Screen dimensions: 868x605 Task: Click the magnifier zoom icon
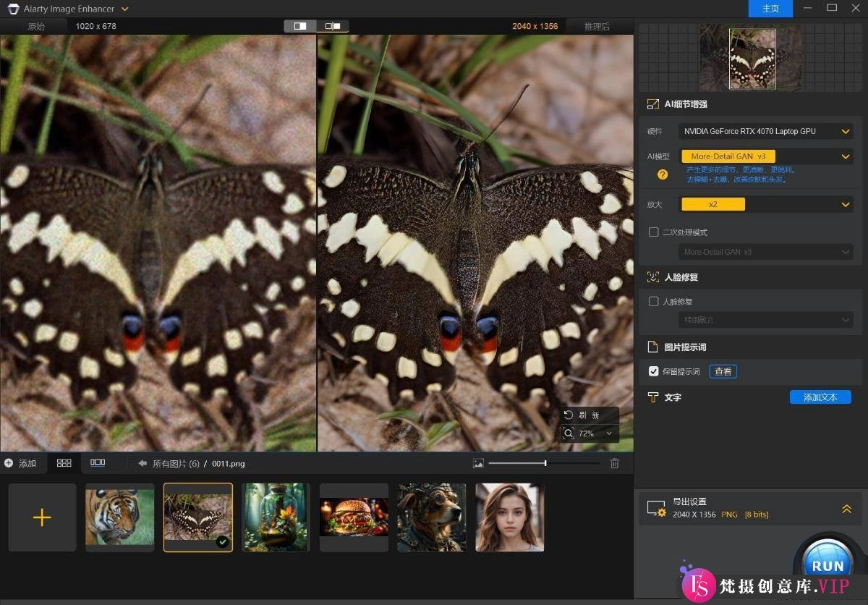point(569,433)
